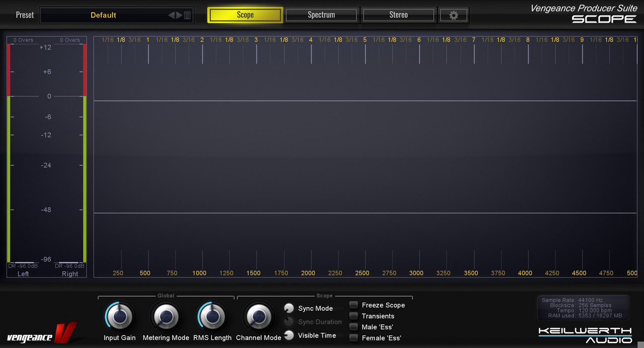Click beat marker 9 on timeline ruler

point(582,40)
